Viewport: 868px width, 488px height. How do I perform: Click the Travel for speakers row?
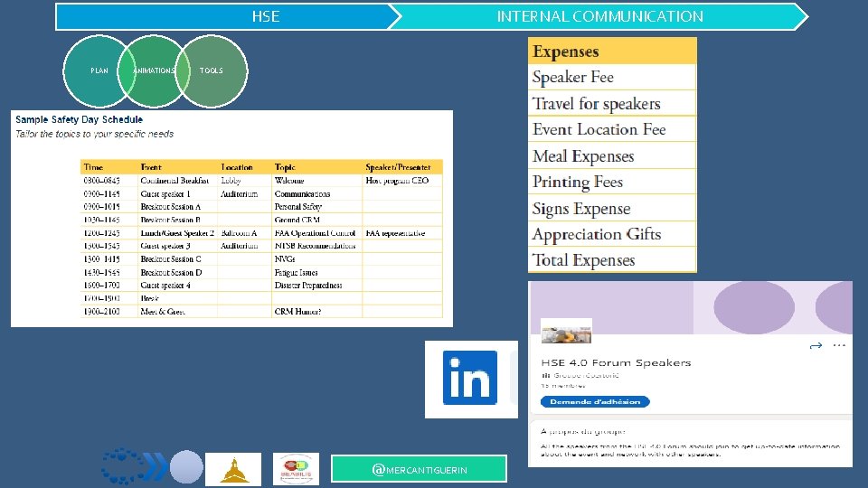point(612,103)
